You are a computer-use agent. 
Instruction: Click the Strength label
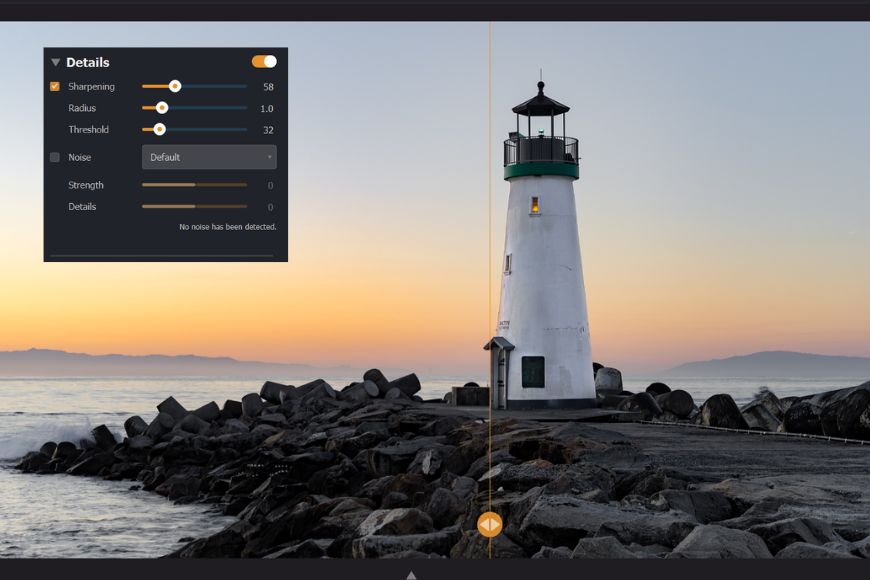[86, 185]
